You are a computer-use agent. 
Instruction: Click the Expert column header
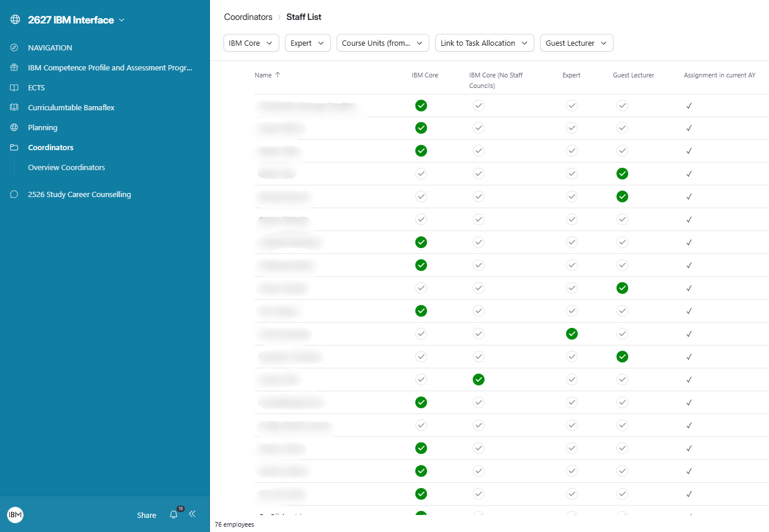coord(571,75)
